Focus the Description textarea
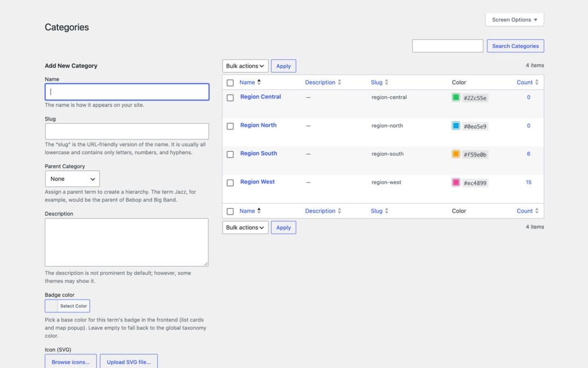The width and height of the screenshot is (588, 368). point(127,243)
